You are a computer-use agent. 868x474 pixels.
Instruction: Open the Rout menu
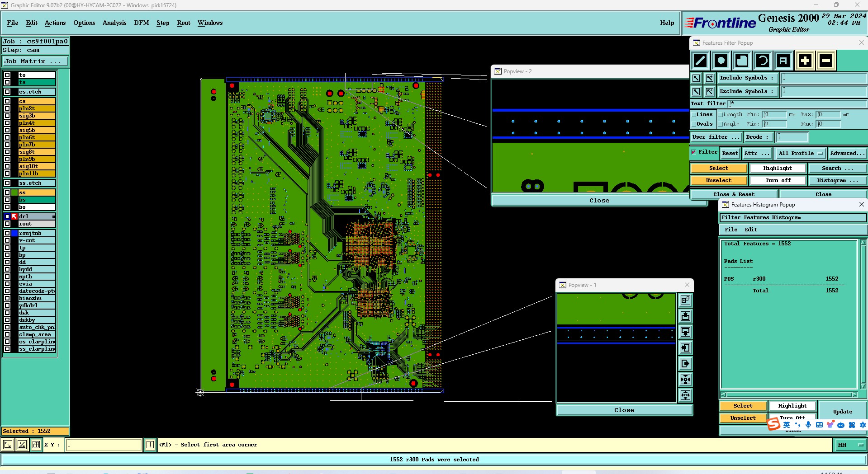pyautogui.click(x=184, y=23)
